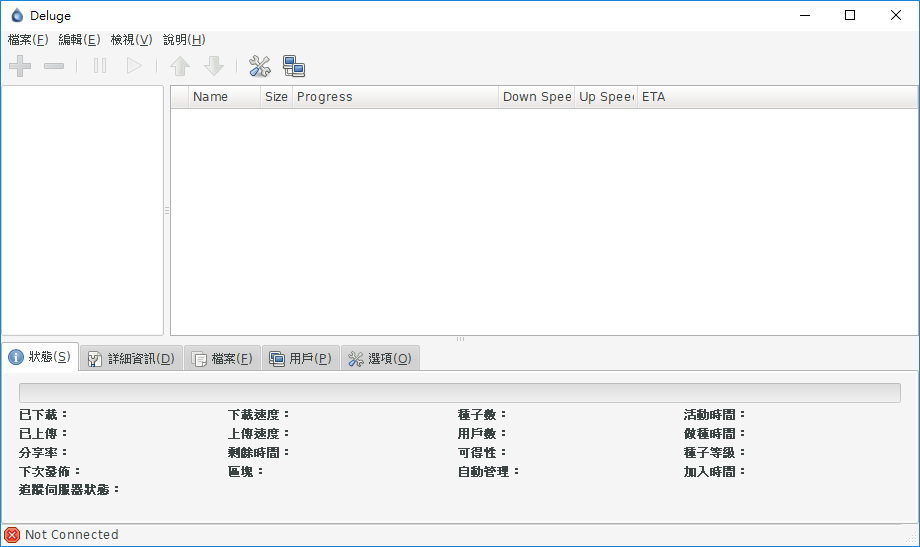
Task: Switch to the 選項(O) tab
Action: point(380,358)
